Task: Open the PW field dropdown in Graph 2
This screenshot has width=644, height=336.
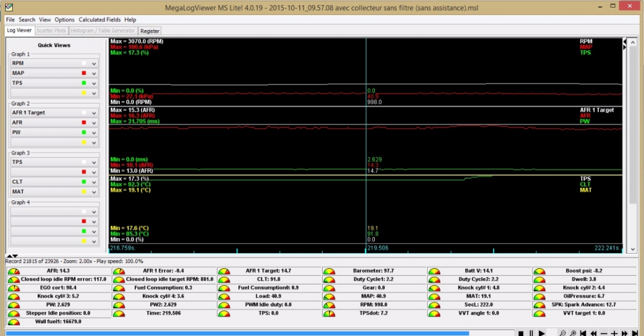Action: [94, 133]
